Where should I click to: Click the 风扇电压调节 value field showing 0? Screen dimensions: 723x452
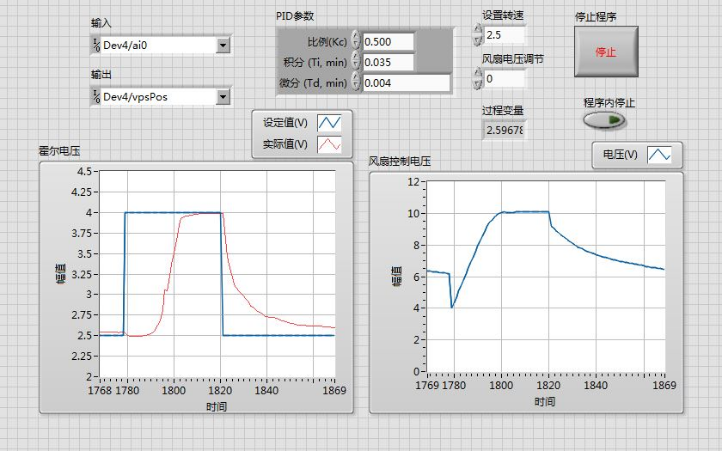(505, 78)
